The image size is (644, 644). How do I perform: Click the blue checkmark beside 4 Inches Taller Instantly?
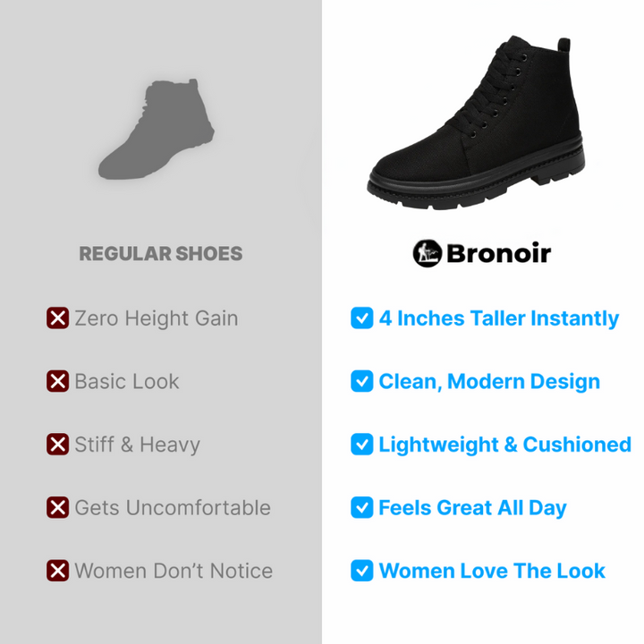(362, 318)
